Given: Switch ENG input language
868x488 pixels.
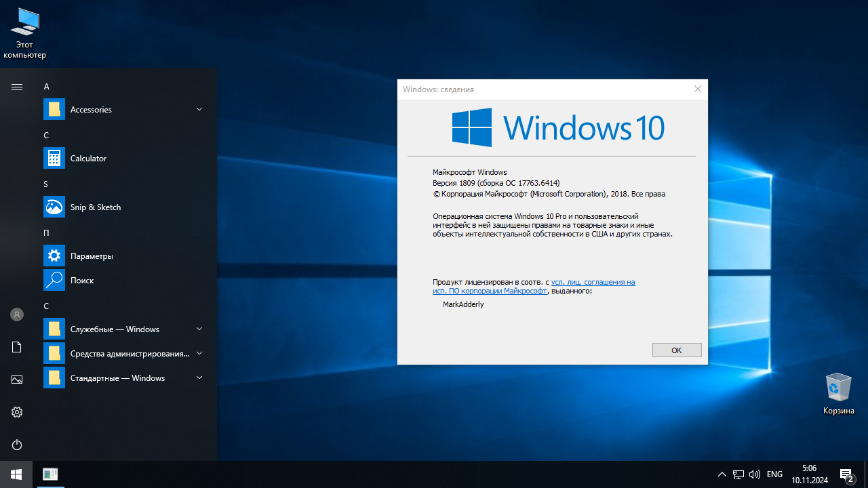Looking at the screenshot, I should pyautogui.click(x=774, y=474).
